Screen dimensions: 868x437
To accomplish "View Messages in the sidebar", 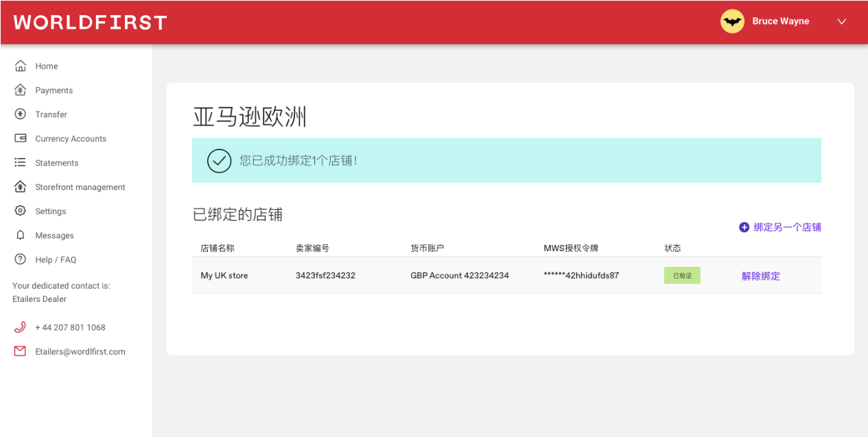I will point(54,235).
